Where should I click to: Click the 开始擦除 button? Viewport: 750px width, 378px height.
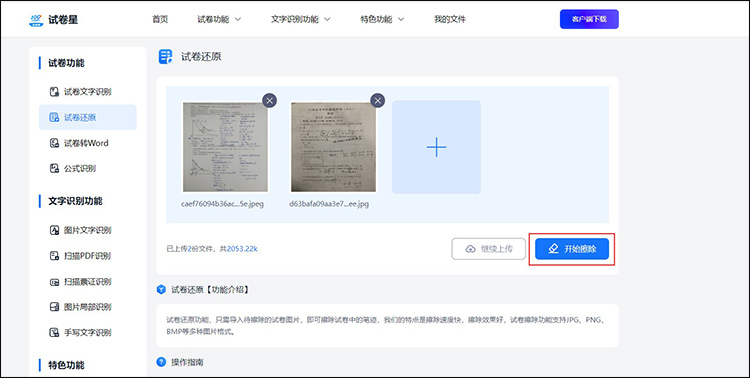(572, 249)
